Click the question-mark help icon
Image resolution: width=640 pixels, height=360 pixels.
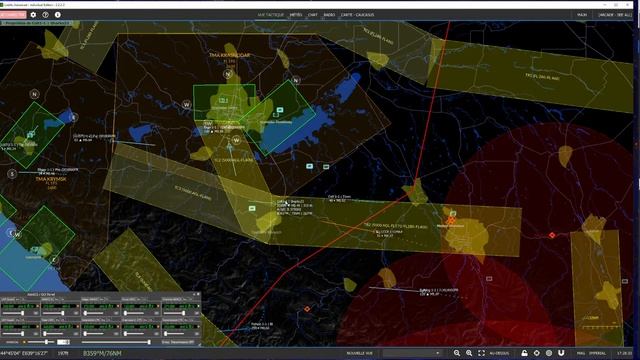(x=45, y=15)
